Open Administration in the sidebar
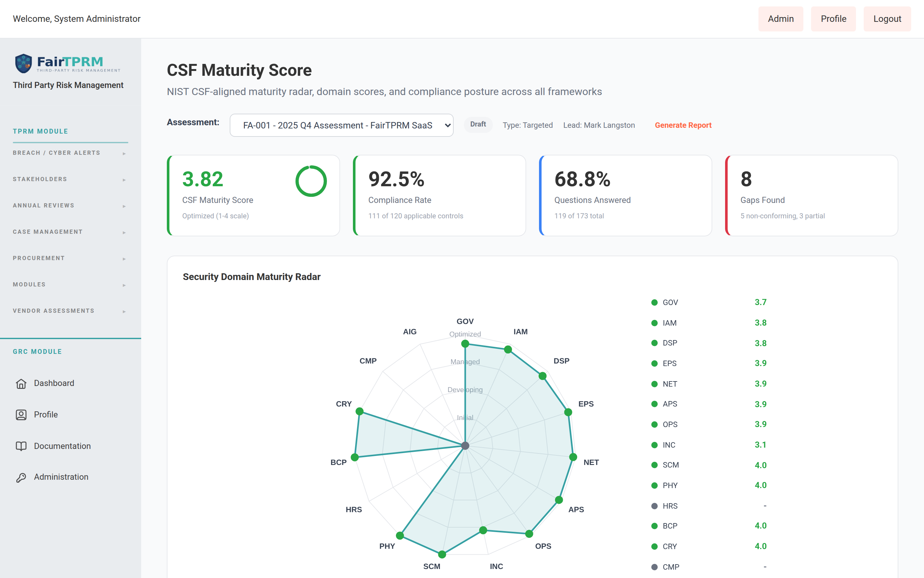 tap(61, 477)
